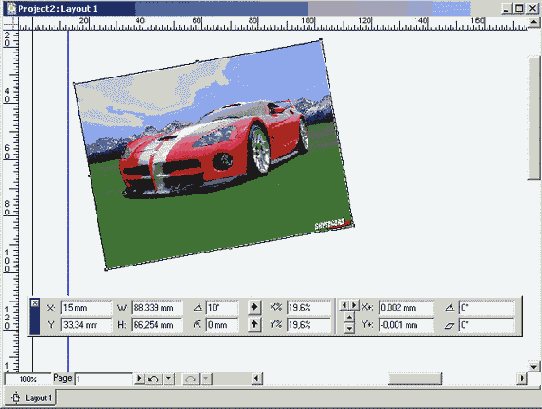The width and height of the screenshot is (542, 409).
Task: Click the picture angle field in top right
Action: coord(486,308)
